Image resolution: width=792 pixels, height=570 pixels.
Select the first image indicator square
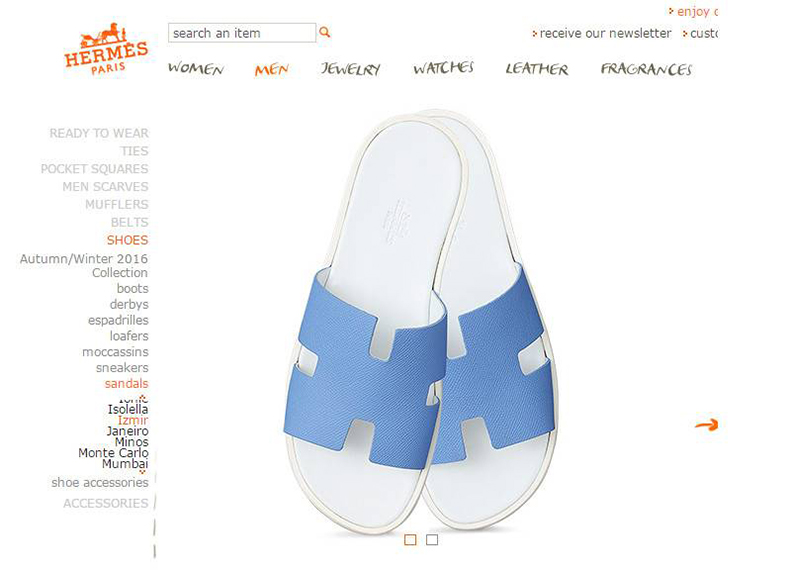click(x=410, y=540)
